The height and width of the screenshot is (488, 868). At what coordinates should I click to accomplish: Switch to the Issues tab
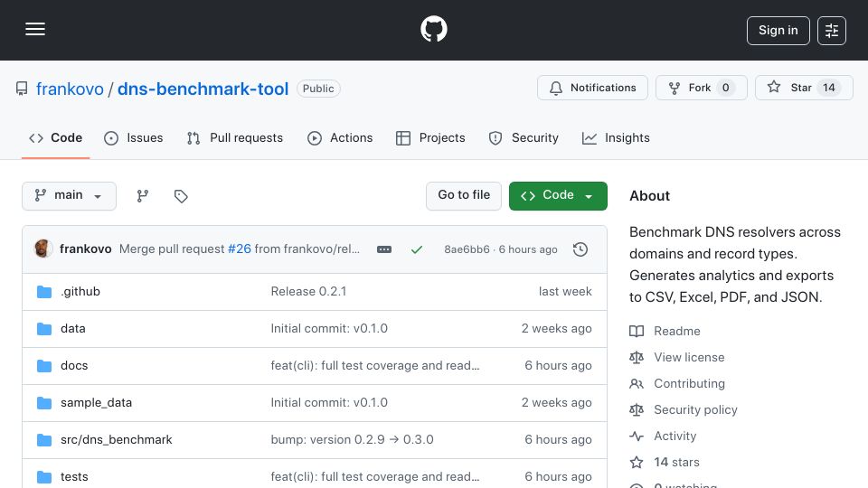(134, 137)
